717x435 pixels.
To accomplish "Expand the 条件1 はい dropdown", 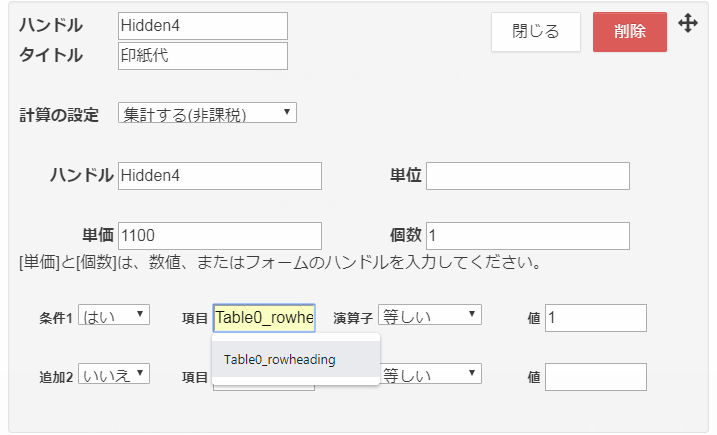I will pos(114,316).
